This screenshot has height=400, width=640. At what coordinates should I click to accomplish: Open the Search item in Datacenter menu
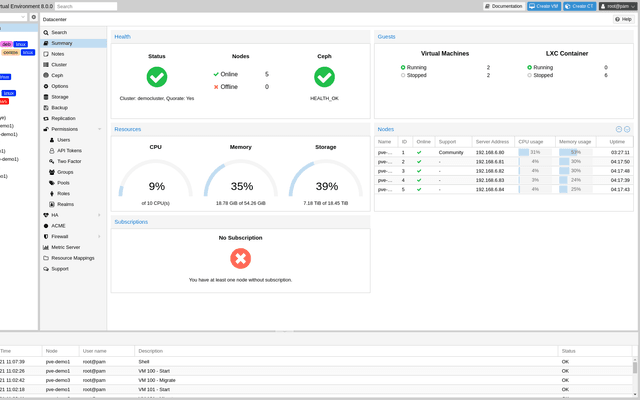tap(73, 32)
